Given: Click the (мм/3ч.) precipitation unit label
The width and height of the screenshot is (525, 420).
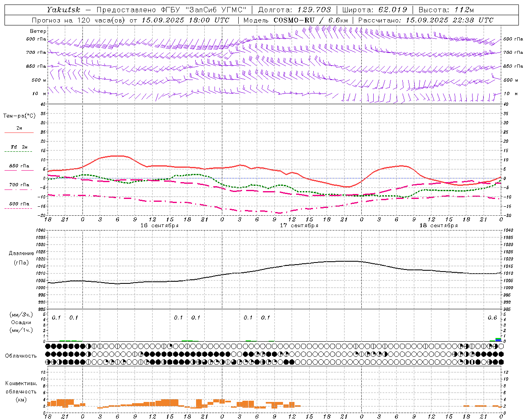Looking at the screenshot, I should pyautogui.click(x=21, y=315).
